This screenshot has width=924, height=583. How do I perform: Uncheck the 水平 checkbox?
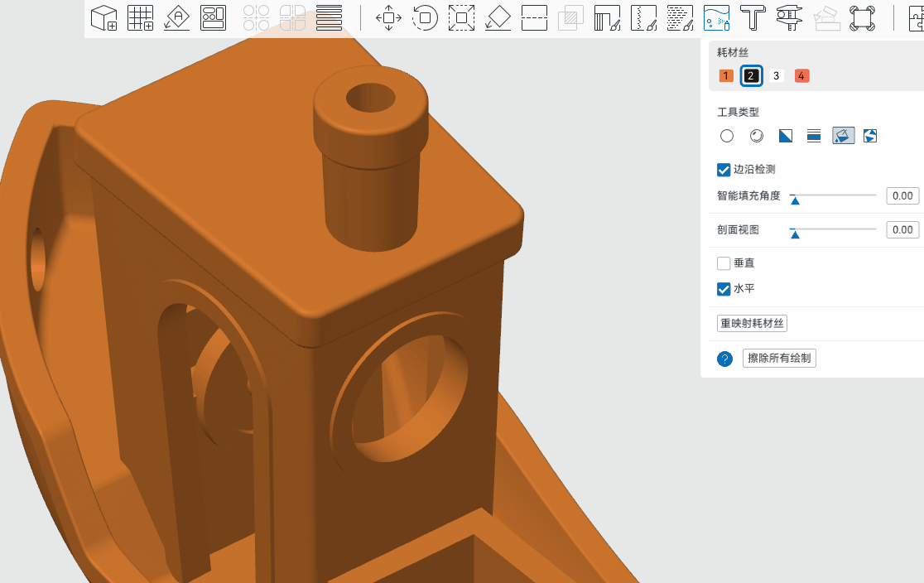point(724,289)
